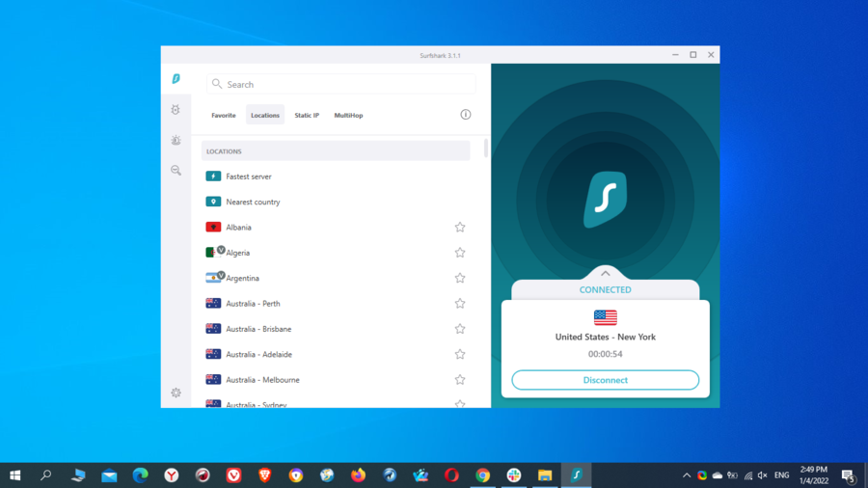868x488 pixels.
Task: Toggle the favorite star for Argentina
Action: pyautogui.click(x=460, y=278)
